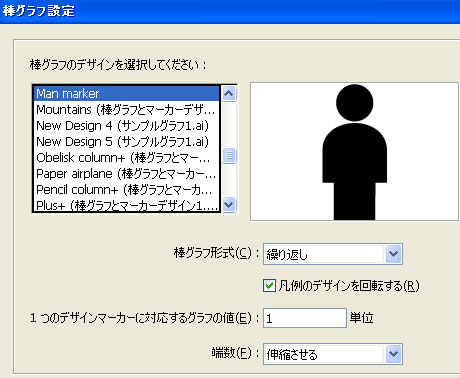Image resolution: width=460 pixels, height=378 pixels.
Task: Click the design list scrollbar thumb
Action: point(229,155)
